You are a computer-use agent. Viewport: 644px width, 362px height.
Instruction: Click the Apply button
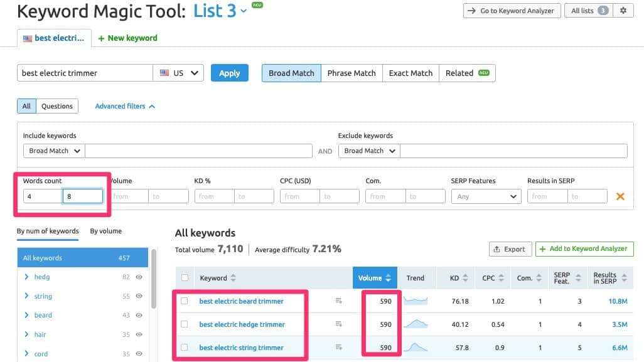click(230, 73)
